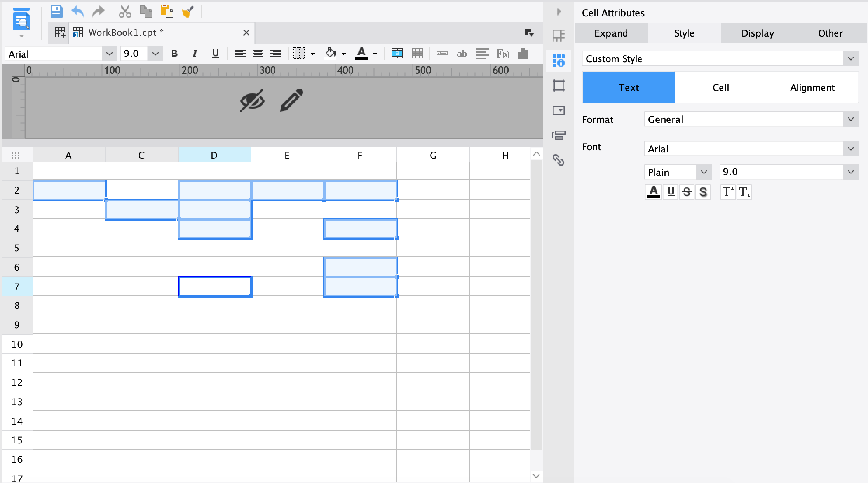This screenshot has width=868, height=483.
Task: Select the Cell sub-tab
Action: pyautogui.click(x=720, y=87)
